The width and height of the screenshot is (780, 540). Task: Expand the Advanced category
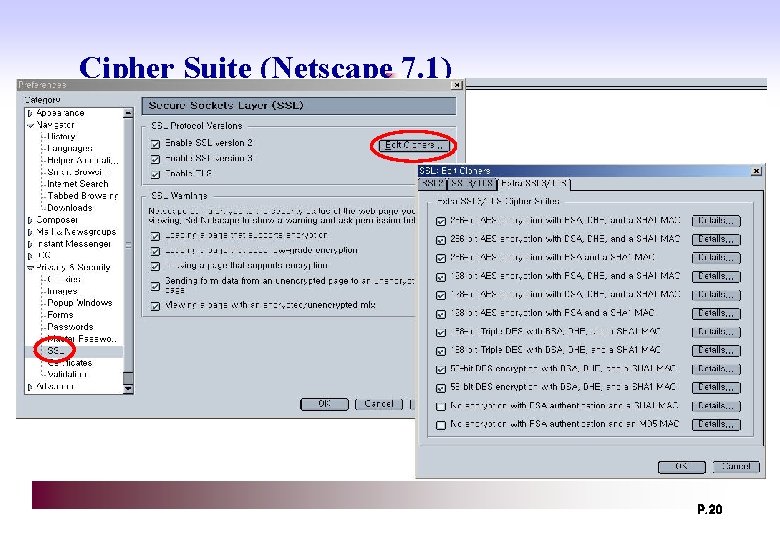tap(30, 386)
